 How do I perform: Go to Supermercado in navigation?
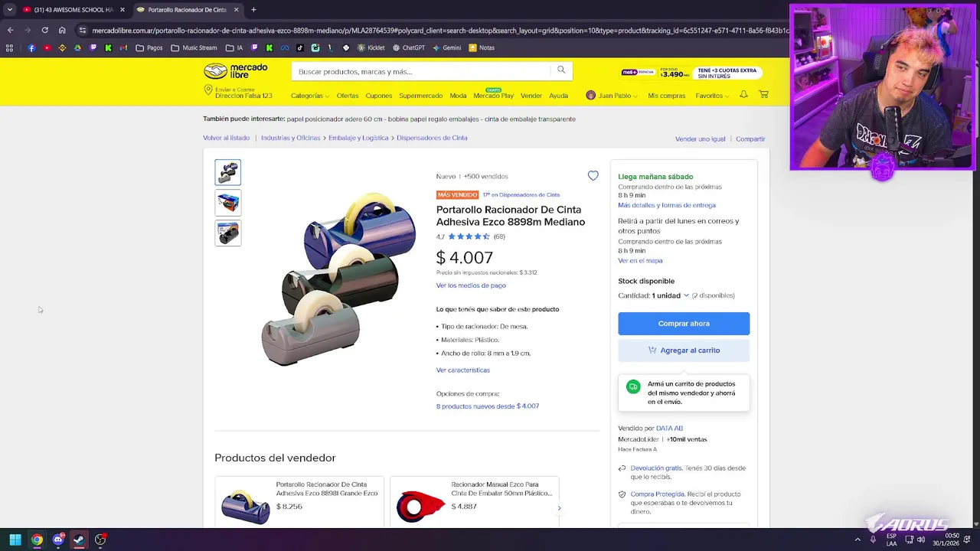tap(420, 96)
